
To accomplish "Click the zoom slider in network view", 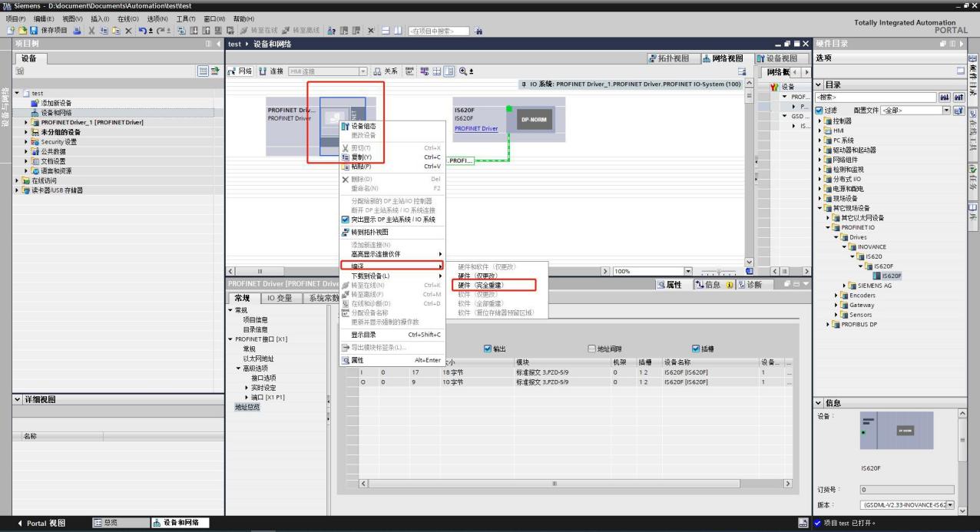I will point(719,272).
